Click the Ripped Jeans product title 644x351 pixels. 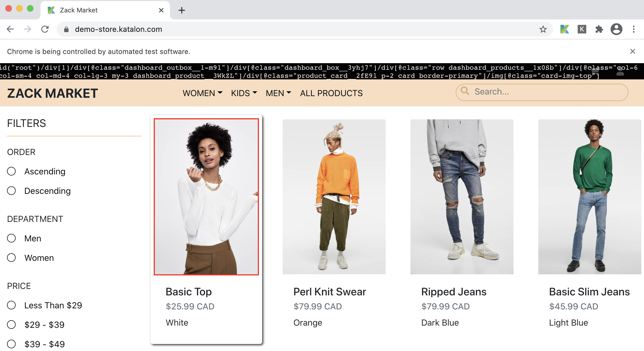point(454,292)
